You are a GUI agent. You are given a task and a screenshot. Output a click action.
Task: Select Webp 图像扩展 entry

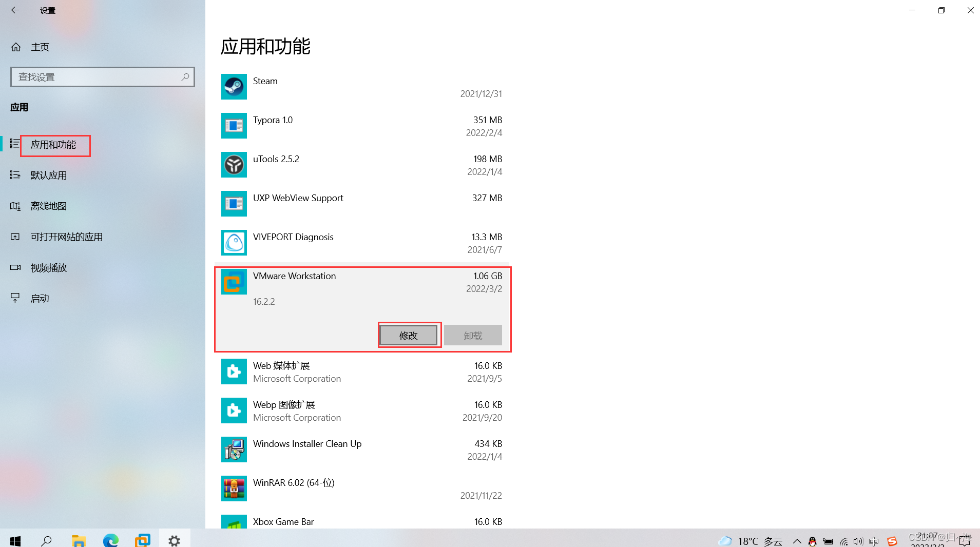(362, 411)
